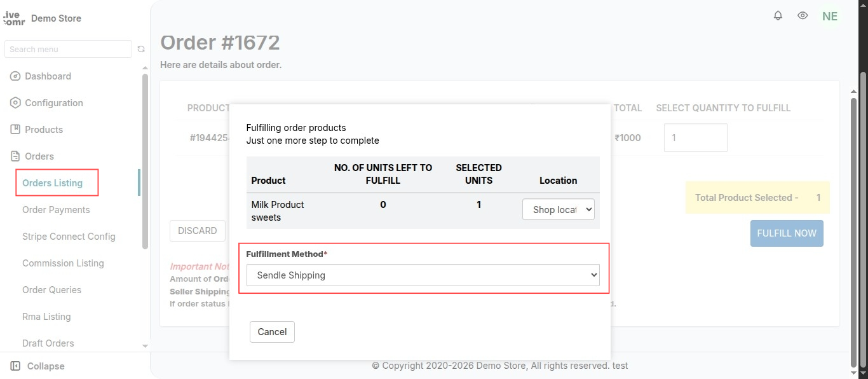Image resolution: width=868 pixels, height=379 pixels.
Task: Open Order Payments menu item
Action: pos(56,210)
